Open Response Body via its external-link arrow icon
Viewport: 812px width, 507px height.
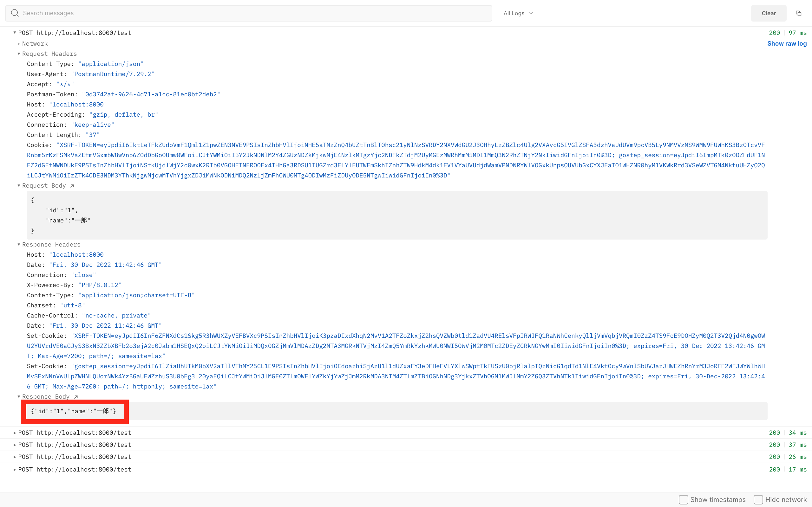(76, 396)
